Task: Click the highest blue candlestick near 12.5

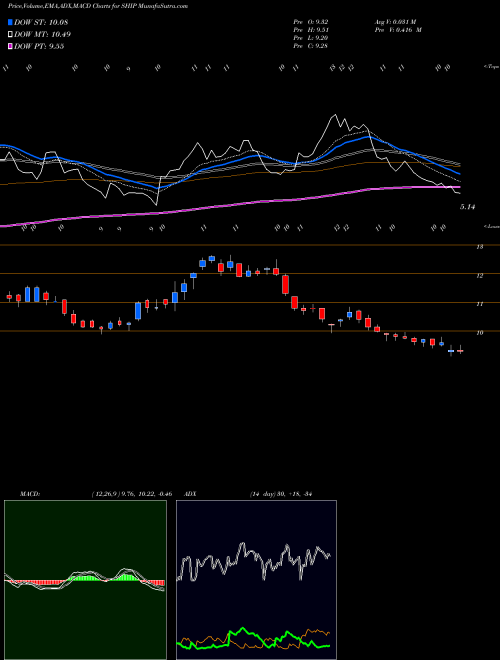Action: (x=212, y=258)
